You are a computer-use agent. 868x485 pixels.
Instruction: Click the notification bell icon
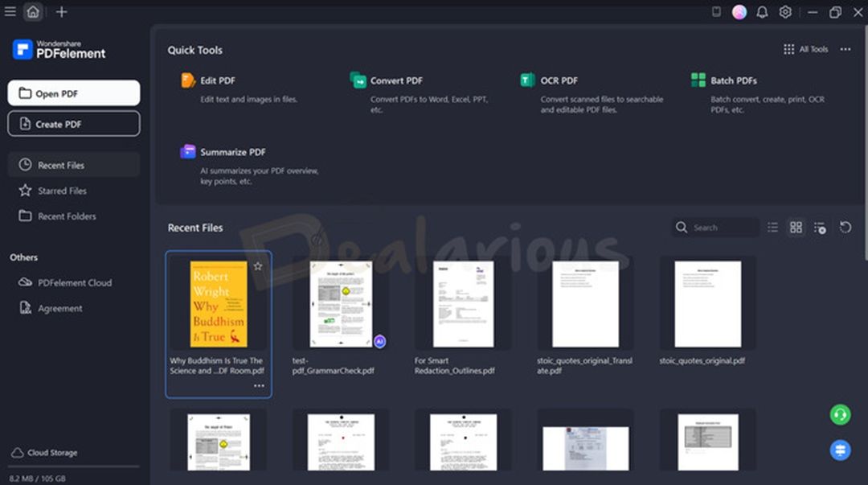(760, 12)
